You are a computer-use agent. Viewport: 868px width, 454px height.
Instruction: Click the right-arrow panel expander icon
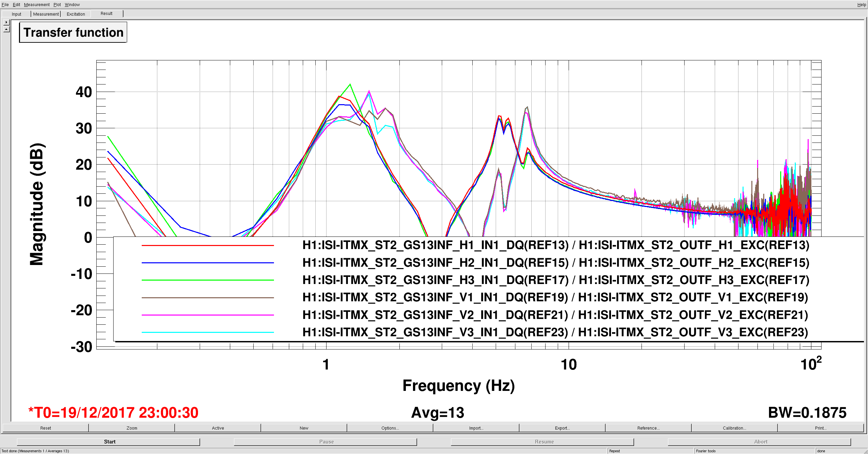point(6,22)
